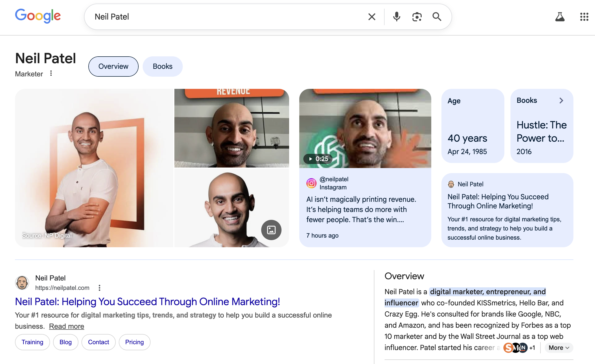Start a voice search with the microphone icon
The height and width of the screenshot is (364, 595).
coord(396,16)
